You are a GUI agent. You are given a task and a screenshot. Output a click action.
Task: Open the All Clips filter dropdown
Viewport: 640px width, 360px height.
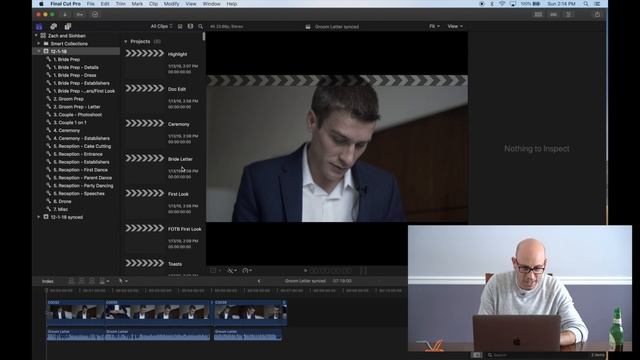pos(161,27)
